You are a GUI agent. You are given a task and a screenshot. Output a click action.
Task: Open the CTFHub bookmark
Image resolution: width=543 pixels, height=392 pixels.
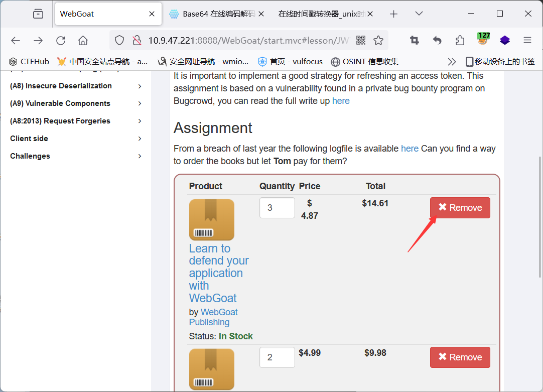click(x=29, y=62)
